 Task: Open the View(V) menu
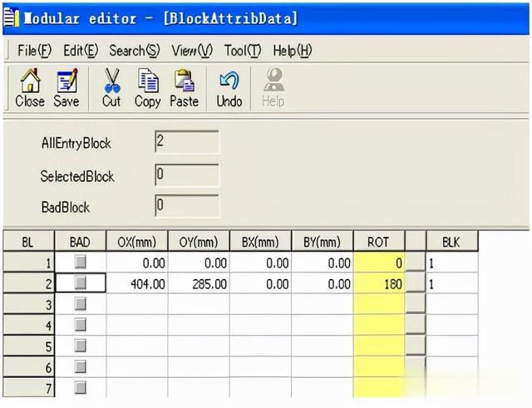tap(192, 51)
